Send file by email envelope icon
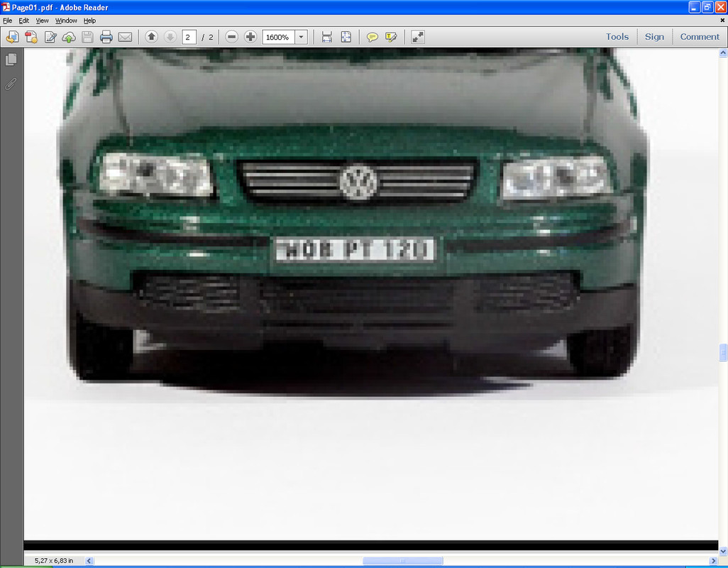The height and width of the screenshot is (568, 728). [x=126, y=37]
